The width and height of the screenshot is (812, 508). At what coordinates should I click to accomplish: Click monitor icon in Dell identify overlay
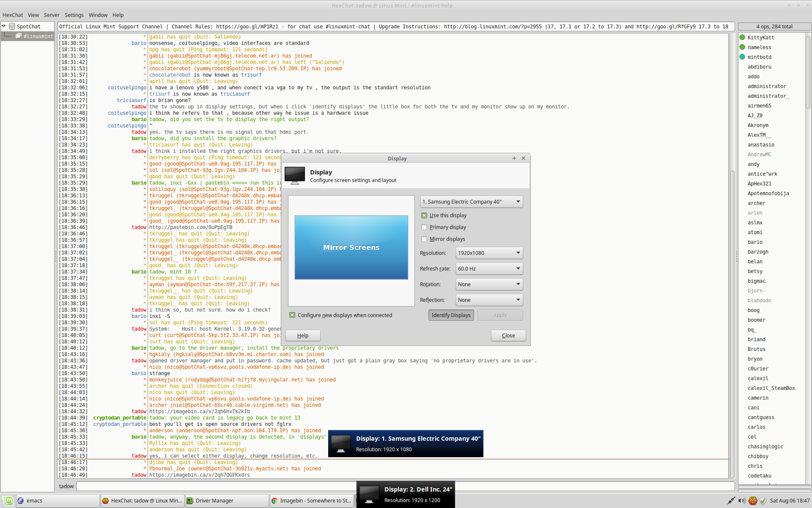pyautogui.click(x=369, y=495)
